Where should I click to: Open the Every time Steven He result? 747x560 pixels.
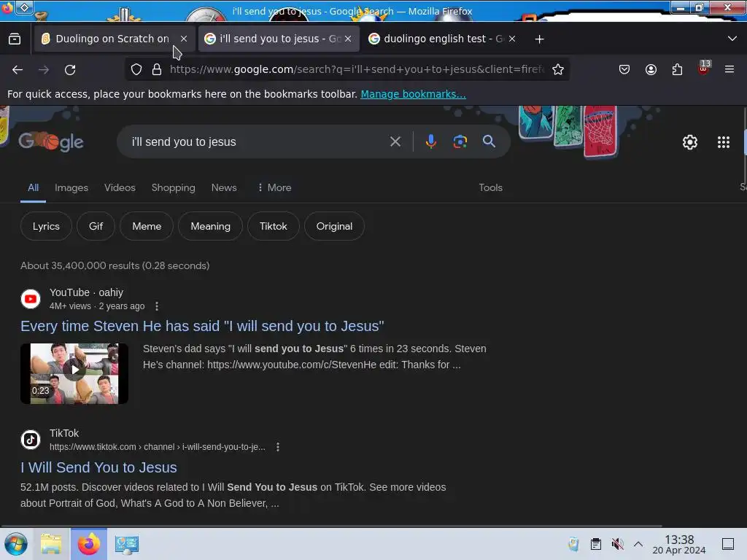[202, 326]
